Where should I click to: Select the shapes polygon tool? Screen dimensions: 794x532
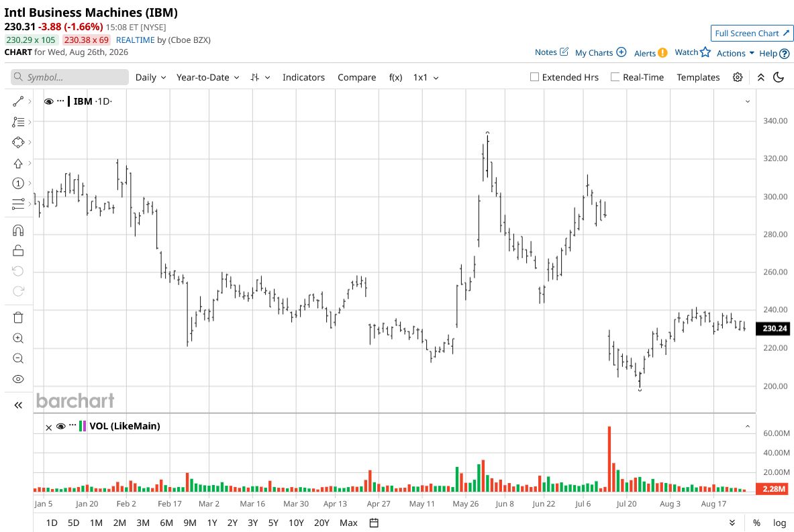point(18,142)
